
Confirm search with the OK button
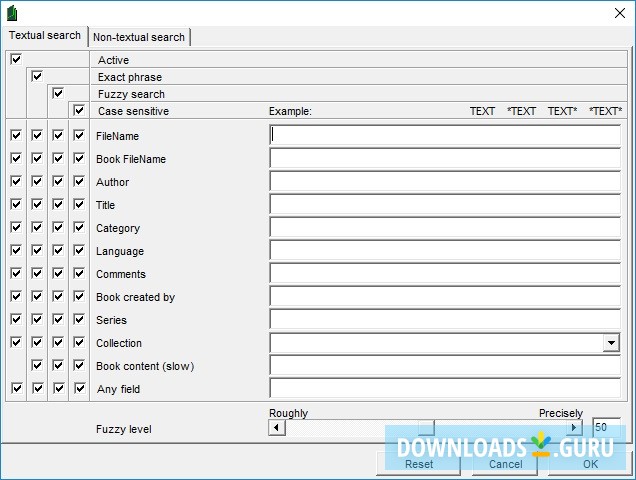tap(590, 464)
